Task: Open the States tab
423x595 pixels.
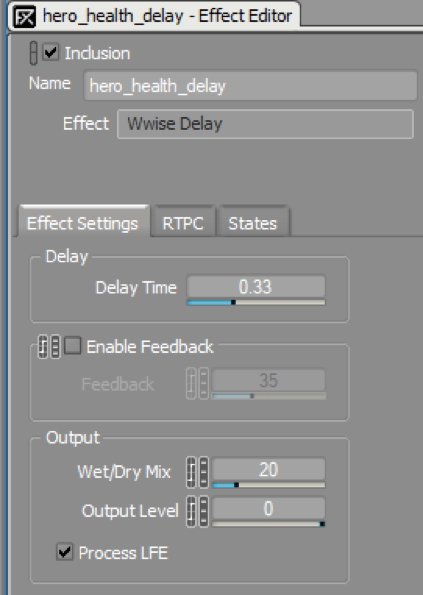Action: (253, 222)
